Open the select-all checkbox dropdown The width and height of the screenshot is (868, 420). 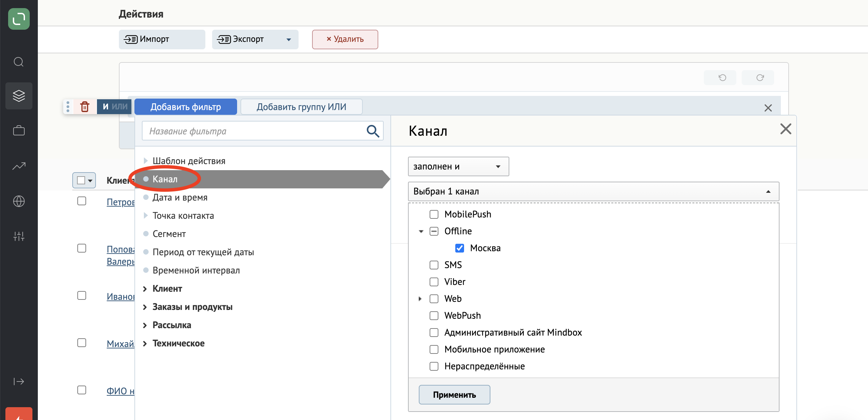(84, 180)
